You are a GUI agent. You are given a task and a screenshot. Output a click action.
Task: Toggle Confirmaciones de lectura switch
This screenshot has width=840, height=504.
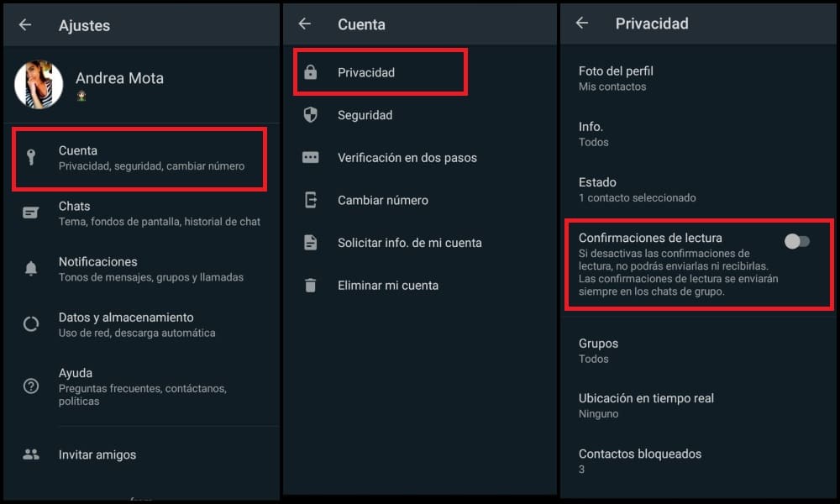[795, 241]
